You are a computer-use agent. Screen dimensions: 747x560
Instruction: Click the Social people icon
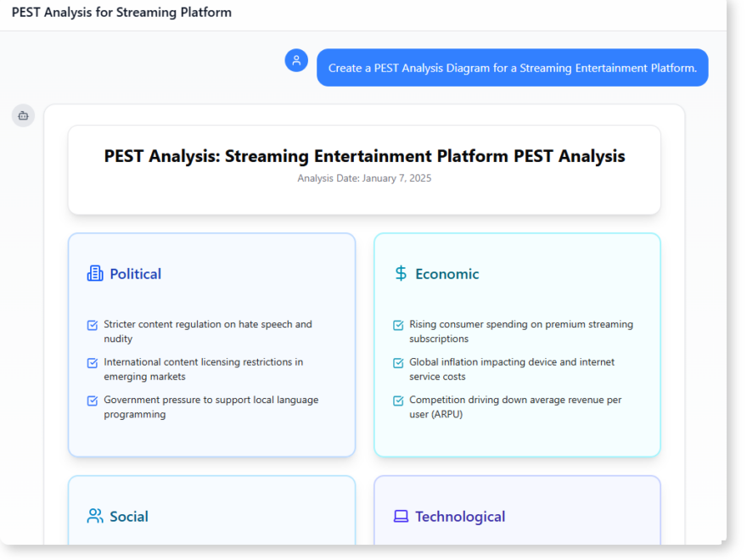pos(93,515)
